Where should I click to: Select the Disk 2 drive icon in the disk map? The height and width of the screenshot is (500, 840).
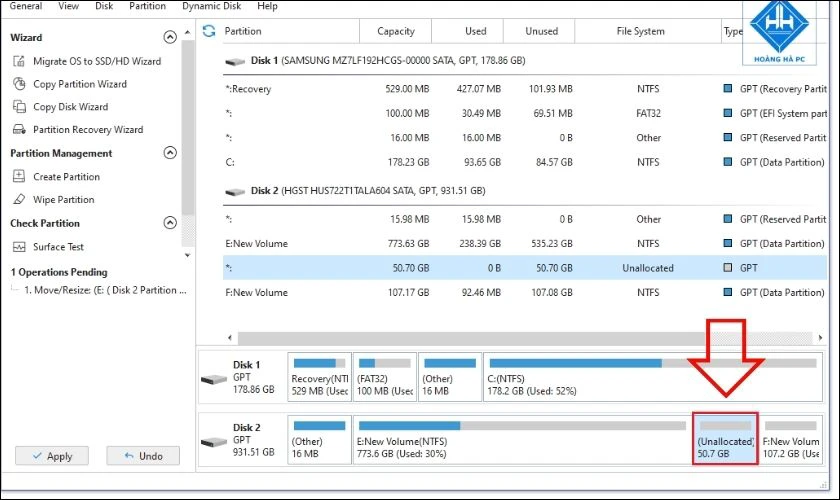tap(214, 442)
